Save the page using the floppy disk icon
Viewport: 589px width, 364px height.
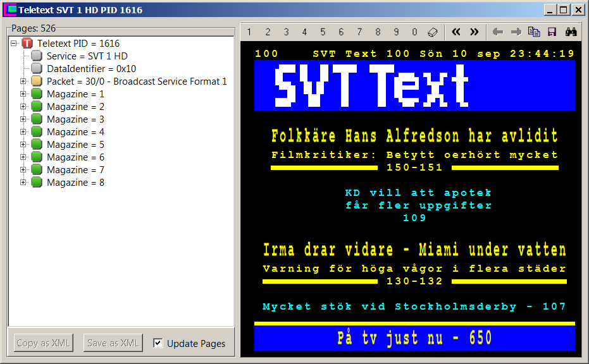552,32
